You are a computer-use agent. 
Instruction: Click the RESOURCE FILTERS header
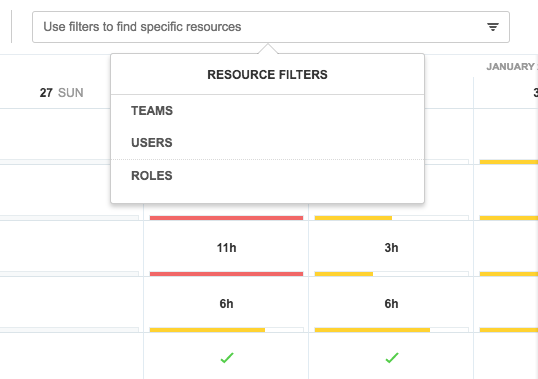(267, 75)
